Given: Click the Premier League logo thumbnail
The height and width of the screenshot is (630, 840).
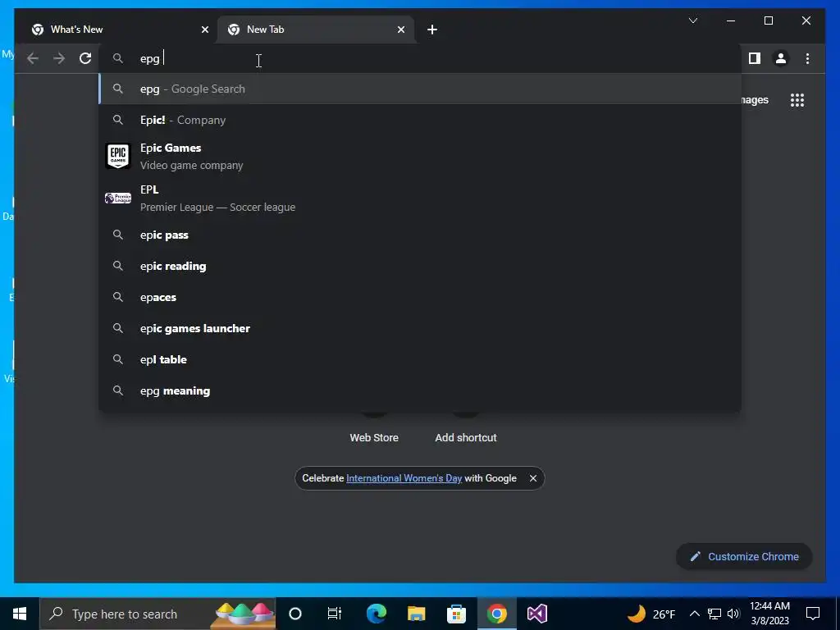Looking at the screenshot, I should (x=118, y=199).
